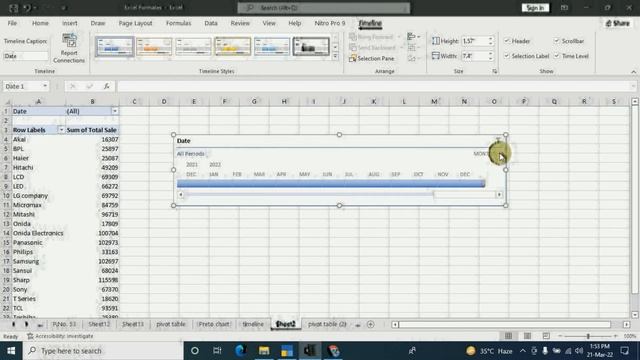Open File Explorer from taskbar
This screenshot has width=640, height=360.
pyautogui.click(x=264, y=351)
